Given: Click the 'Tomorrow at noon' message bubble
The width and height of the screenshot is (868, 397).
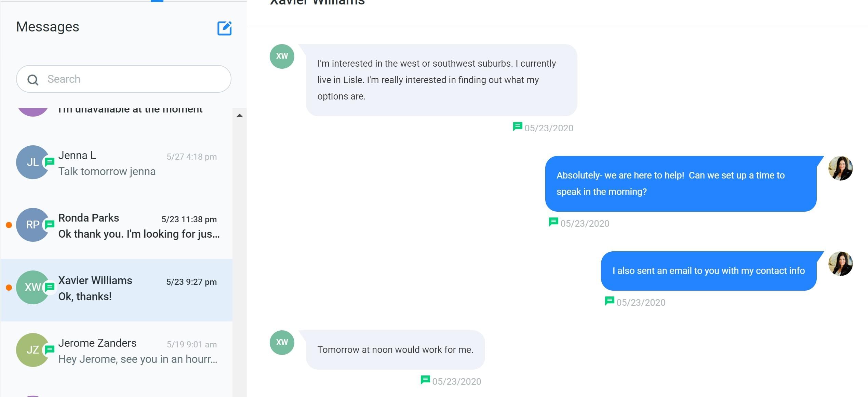Looking at the screenshot, I should 395,350.
